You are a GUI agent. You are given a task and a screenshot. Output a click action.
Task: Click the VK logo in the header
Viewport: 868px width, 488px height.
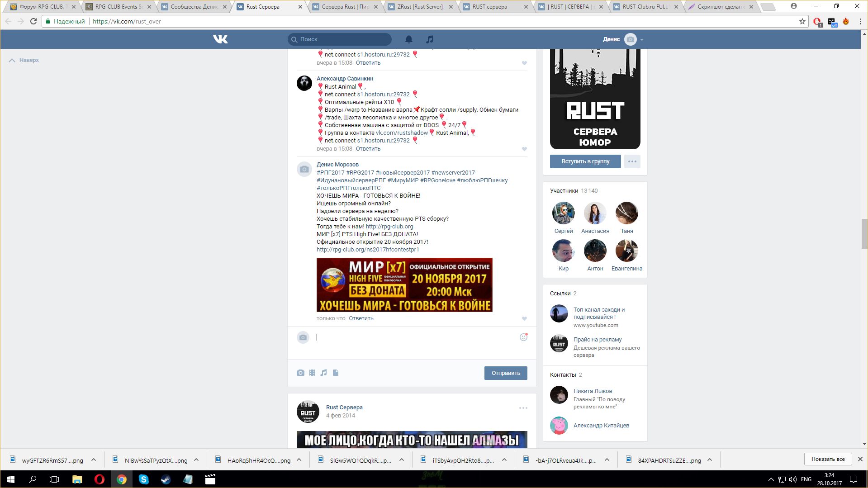pyautogui.click(x=220, y=39)
